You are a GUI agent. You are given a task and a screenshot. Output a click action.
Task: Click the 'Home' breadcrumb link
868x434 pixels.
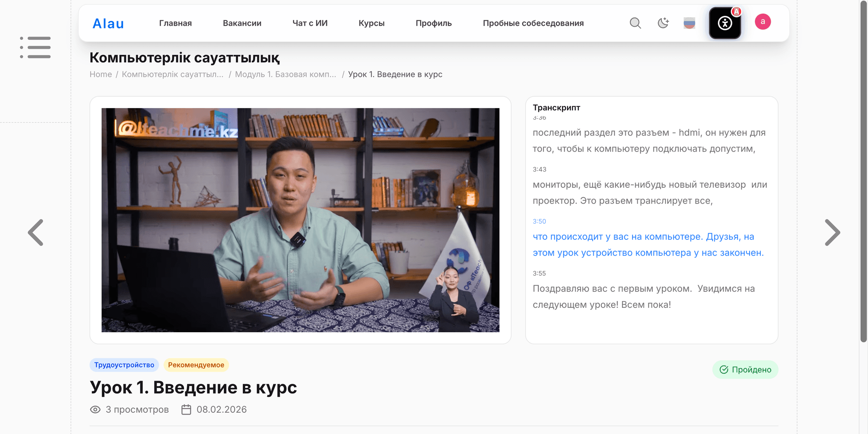[100, 74]
